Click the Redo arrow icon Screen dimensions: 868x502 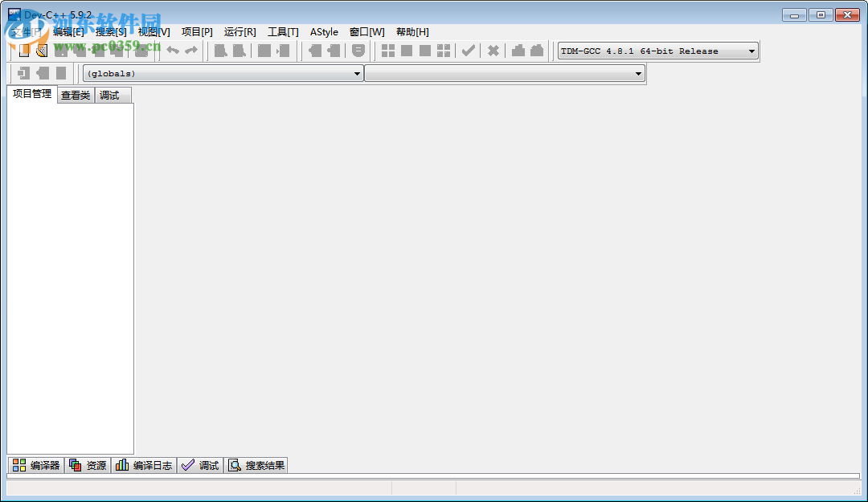pyautogui.click(x=191, y=51)
